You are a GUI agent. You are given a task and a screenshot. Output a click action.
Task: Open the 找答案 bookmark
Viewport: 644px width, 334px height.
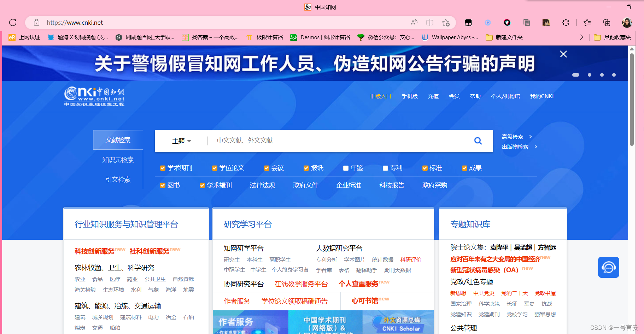point(210,37)
